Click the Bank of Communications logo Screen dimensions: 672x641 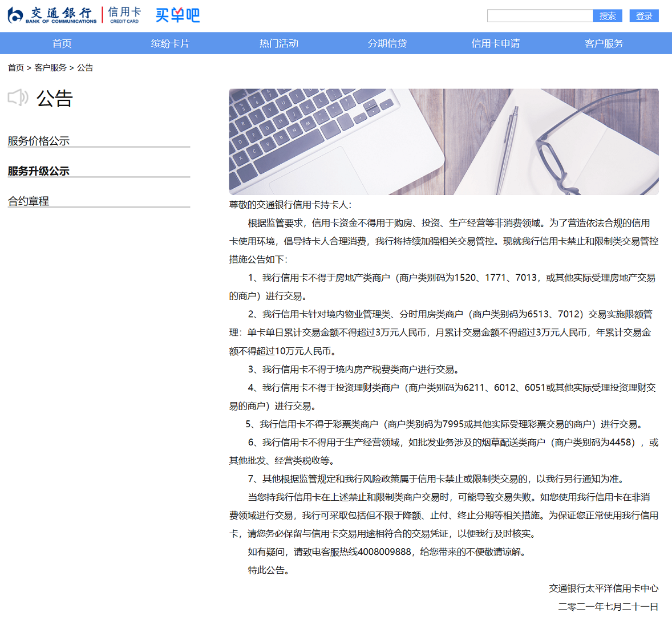[x=52, y=15]
